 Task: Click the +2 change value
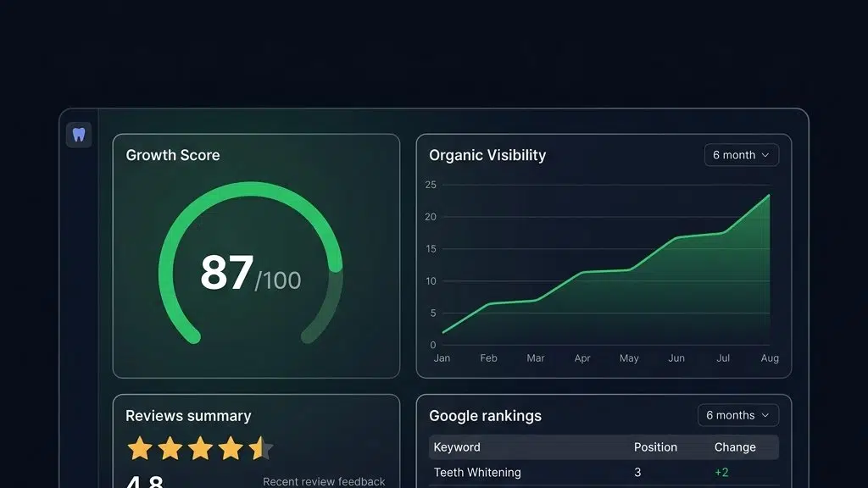(x=721, y=473)
